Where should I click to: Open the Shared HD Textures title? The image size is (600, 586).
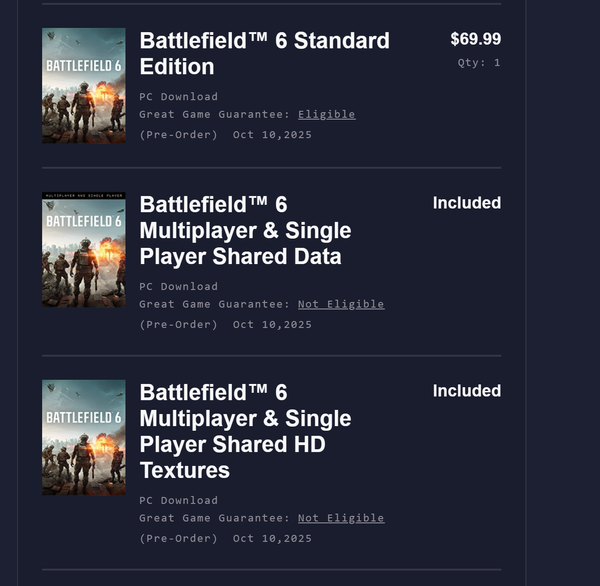pyautogui.click(x=245, y=431)
